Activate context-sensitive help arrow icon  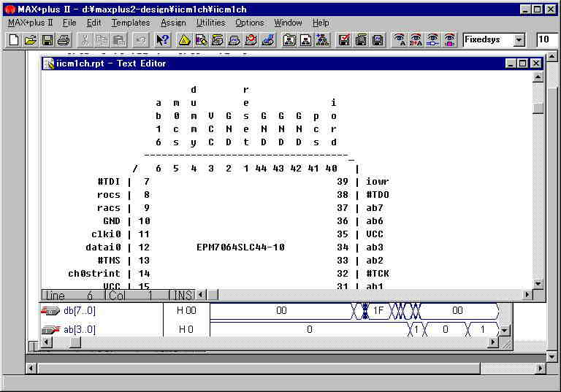pos(163,40)
